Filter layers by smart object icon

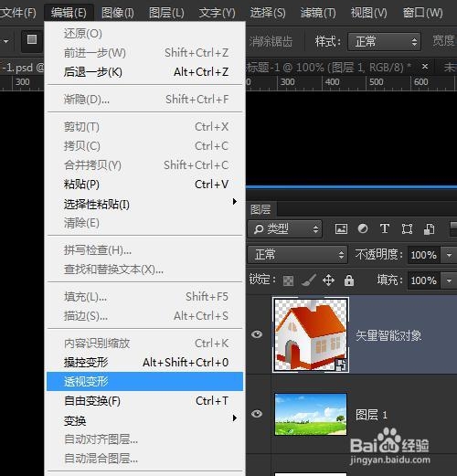pyautogui.click(x=429, y=229)
